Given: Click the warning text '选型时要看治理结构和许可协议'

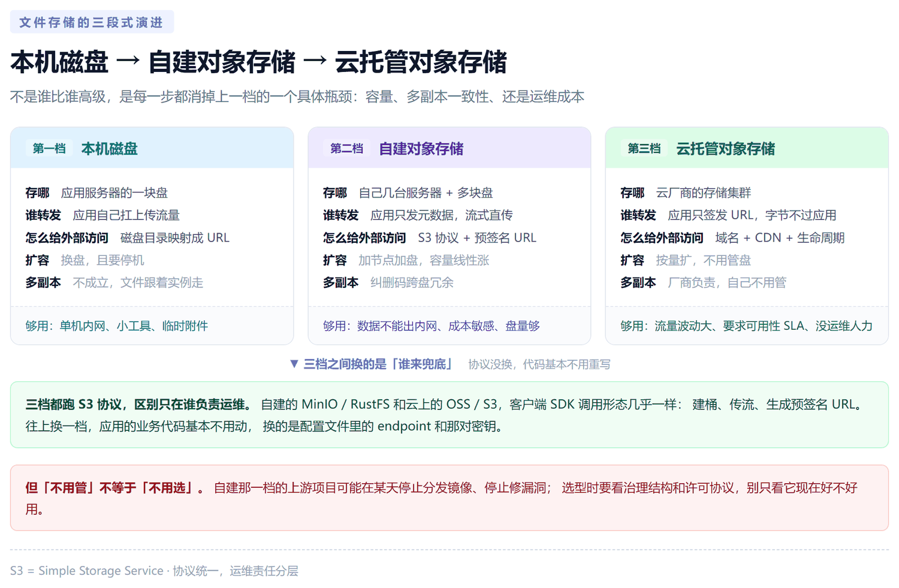Looking at the screenshot, I should (x=648, y=488).
